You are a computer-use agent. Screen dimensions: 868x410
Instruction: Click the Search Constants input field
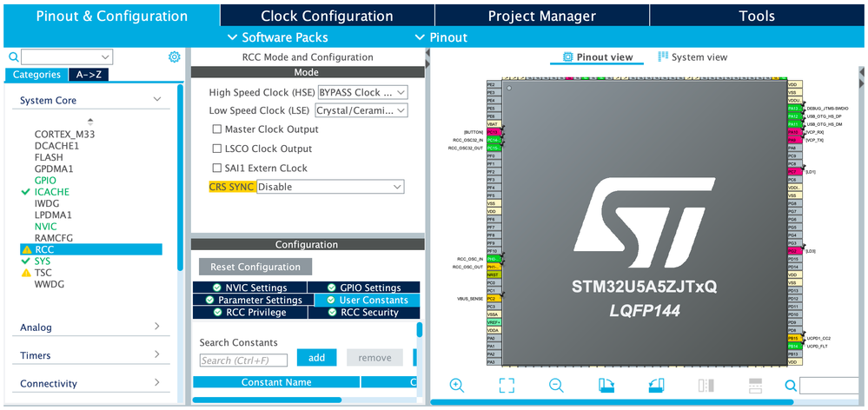click(x=243, y=360)
